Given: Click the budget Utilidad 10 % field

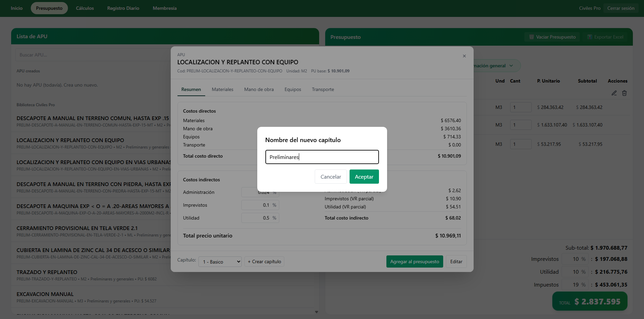Looking at the screenshot, I should [x=575, y=272].
